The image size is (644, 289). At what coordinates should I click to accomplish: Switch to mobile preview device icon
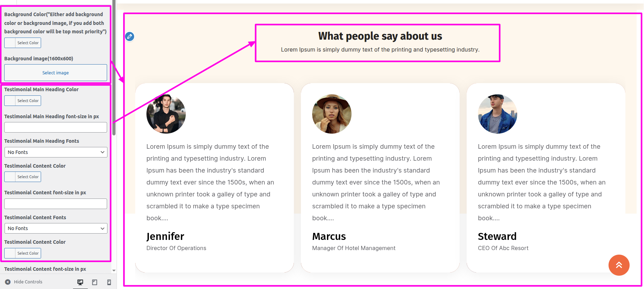(109, 282)
